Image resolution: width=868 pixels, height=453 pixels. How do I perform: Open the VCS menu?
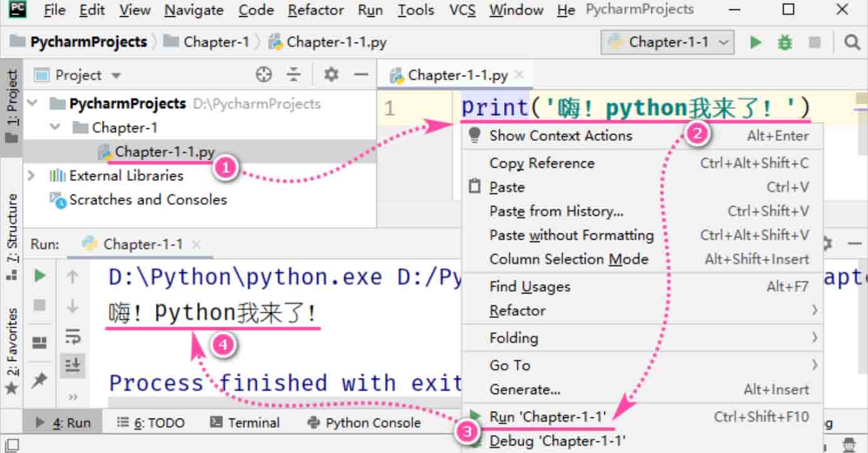pos(462,10)
